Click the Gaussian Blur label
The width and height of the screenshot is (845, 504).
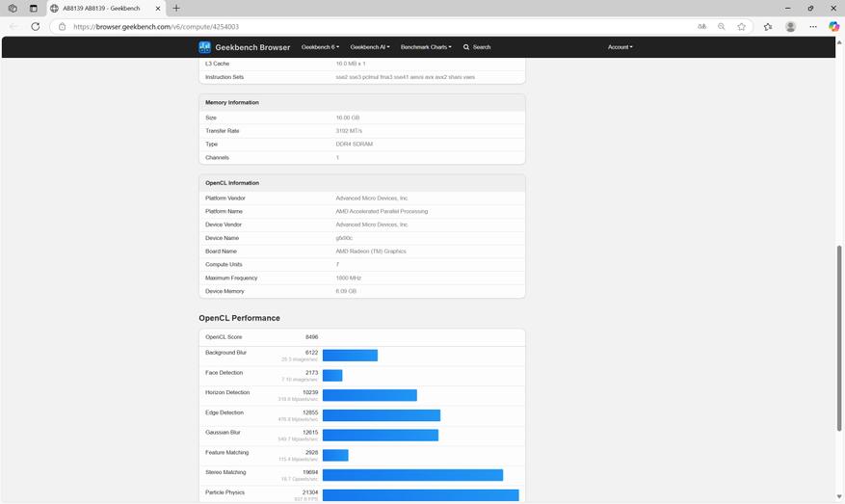223,433
